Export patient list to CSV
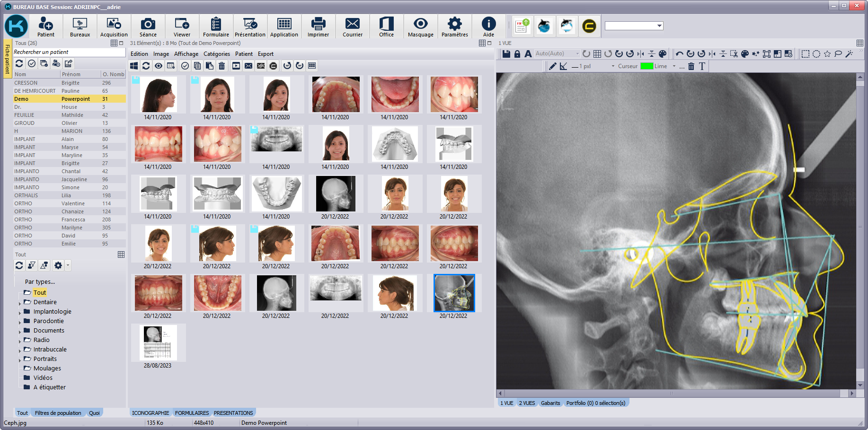Viewport: 868px width, 430px height. tap(69, 63)
